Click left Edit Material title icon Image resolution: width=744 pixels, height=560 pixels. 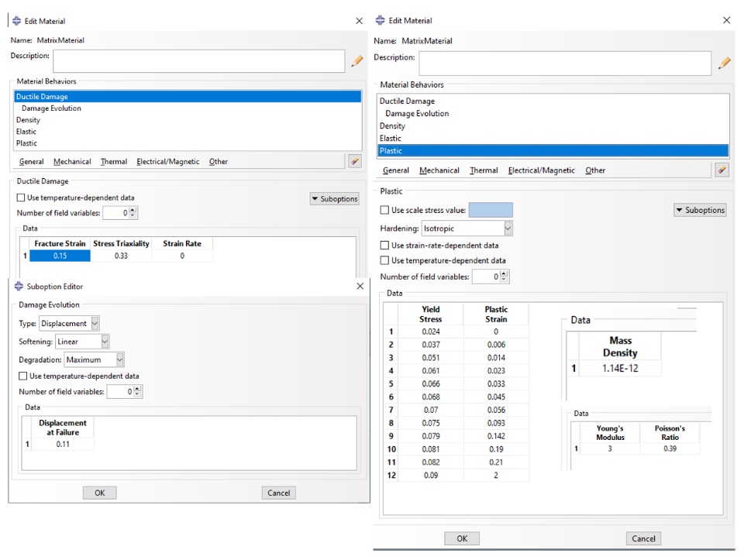pyautogui.click(x=16, y=21)
